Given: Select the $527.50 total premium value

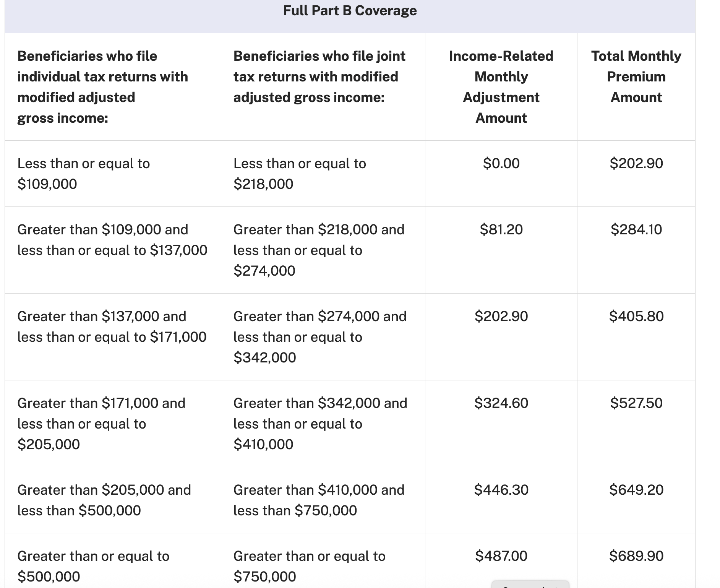Looking at the screenshot, I should (636, 403).
